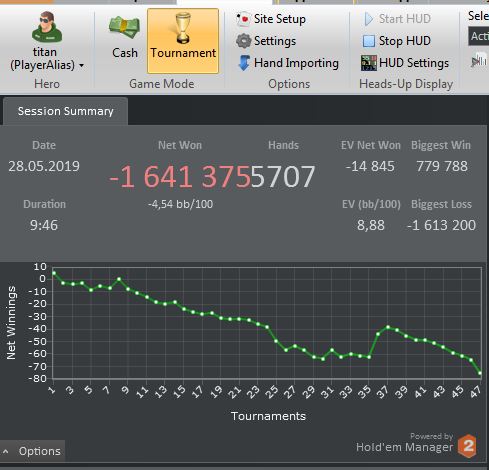
Task: Open Settings with the gear icon
Action: 266,41
